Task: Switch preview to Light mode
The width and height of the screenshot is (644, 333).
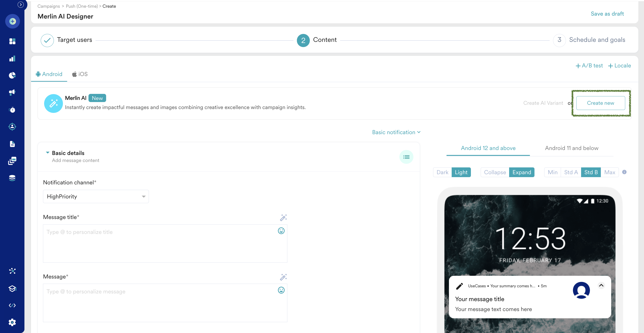Action: [461, 172]
